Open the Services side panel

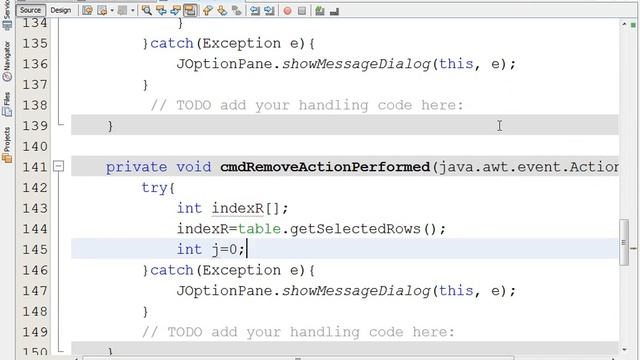tap(7, 16)
